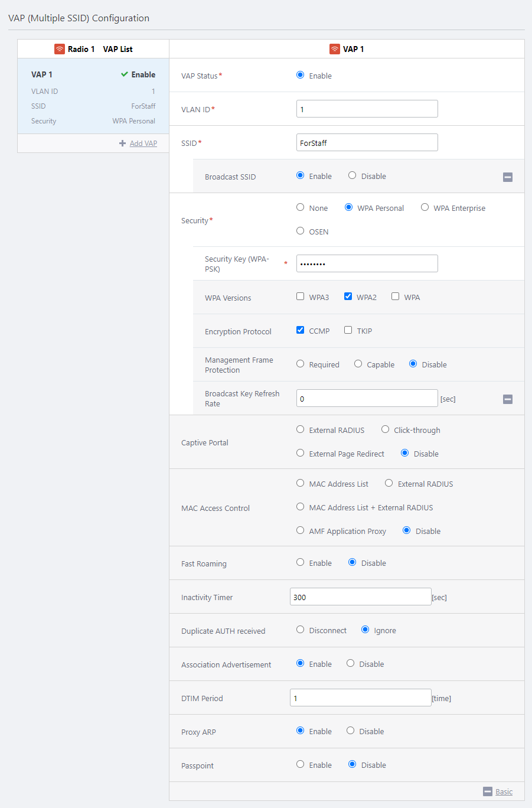Click the SSID text field
This screenshot has width=532, height=808.
[367, 143]
